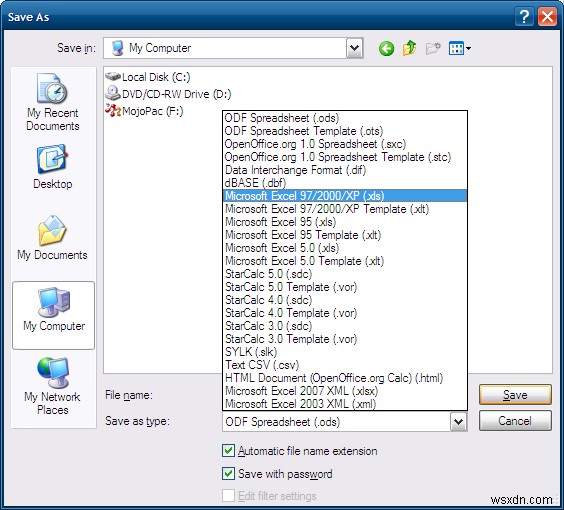Select MojoPac (F:) drive
The height and width of the screenshot is (510, 564).
click(x=144, y=111)
